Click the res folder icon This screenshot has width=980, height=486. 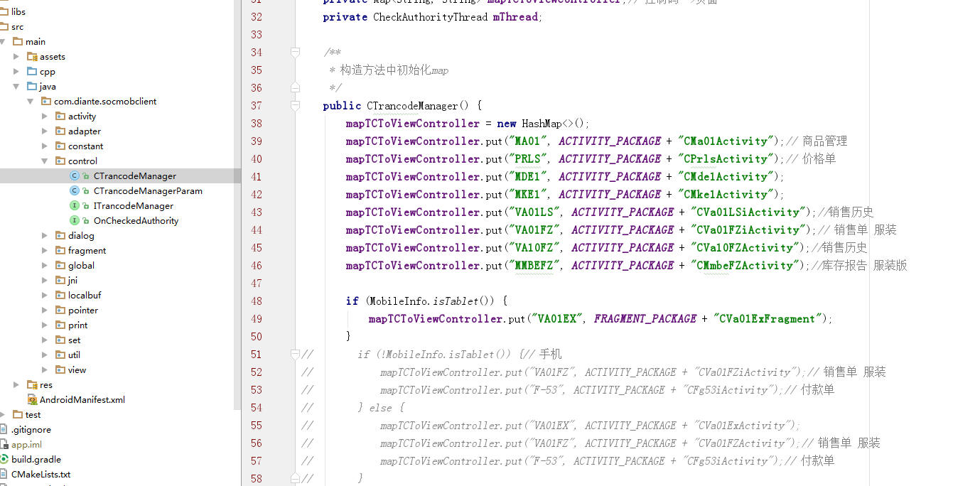[31, 385]
